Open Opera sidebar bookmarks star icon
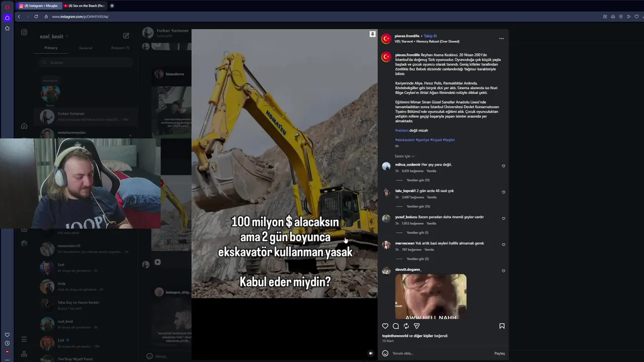Screen dimensions: 644x362 [x=7, y=28]
